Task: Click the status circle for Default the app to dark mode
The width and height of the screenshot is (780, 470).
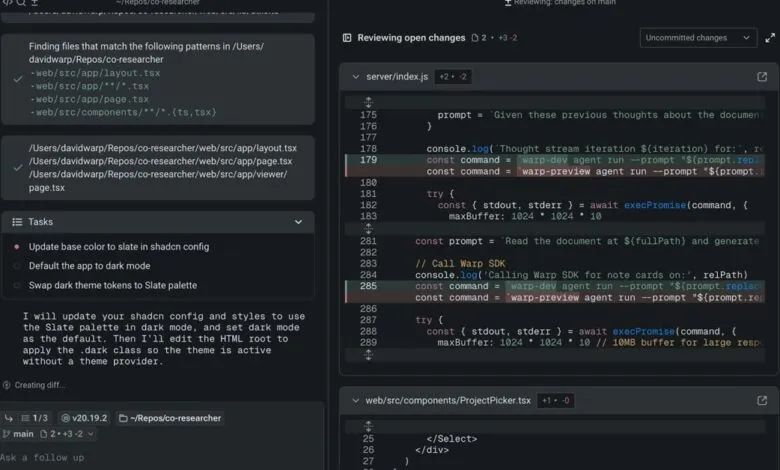Action: [x=17, y=266]
